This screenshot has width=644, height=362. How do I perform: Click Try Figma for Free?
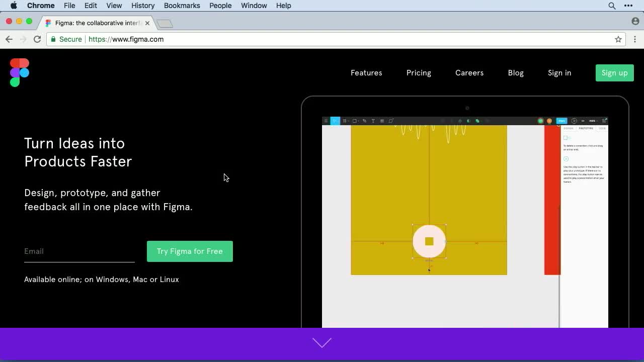coord(190,251)
